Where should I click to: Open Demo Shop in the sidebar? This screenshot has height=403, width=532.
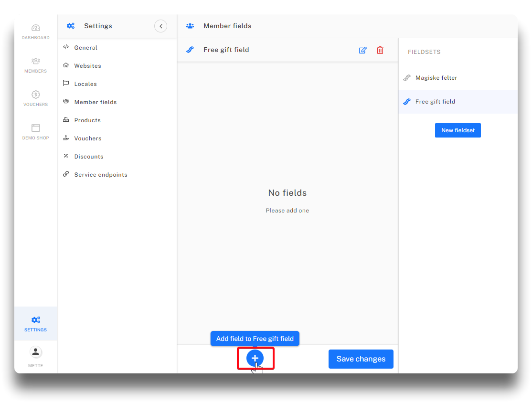pos(36,132)
